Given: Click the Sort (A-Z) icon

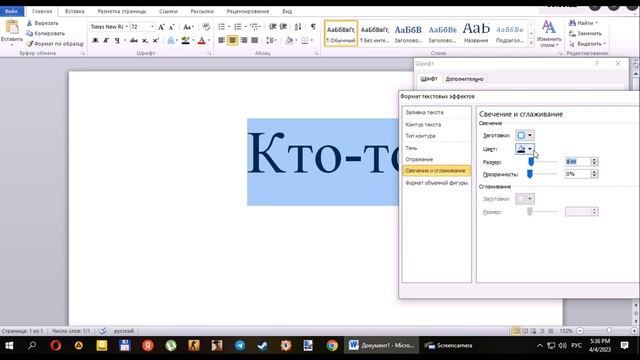Looking at the screenshot, I should (298, 27).
